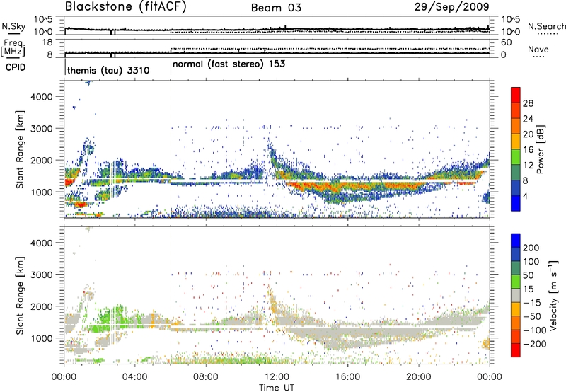Select the 'N.Search' legend label
The width and height of the screenshot is (566, 392).
546,26
